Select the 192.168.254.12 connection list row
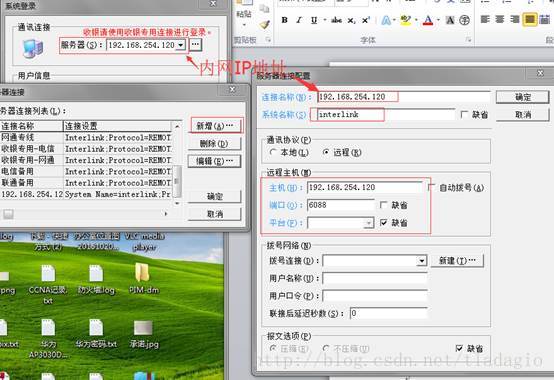 coord(86,194)
